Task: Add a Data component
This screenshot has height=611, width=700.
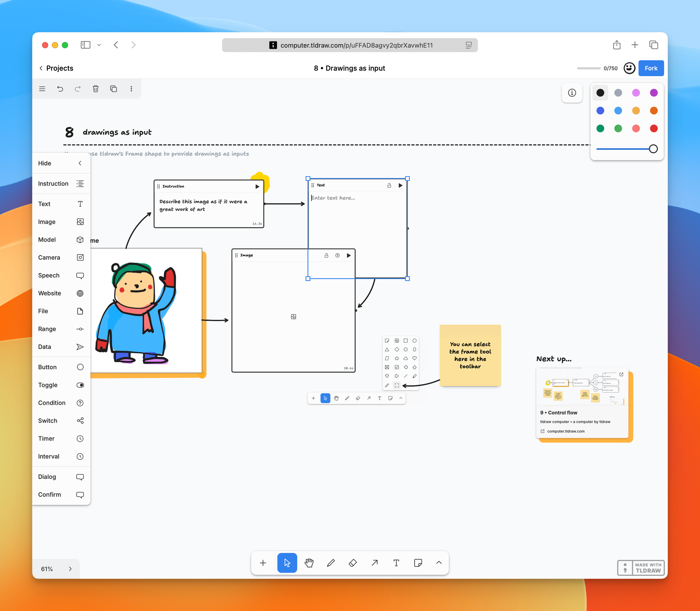Action: coord(61,347)
